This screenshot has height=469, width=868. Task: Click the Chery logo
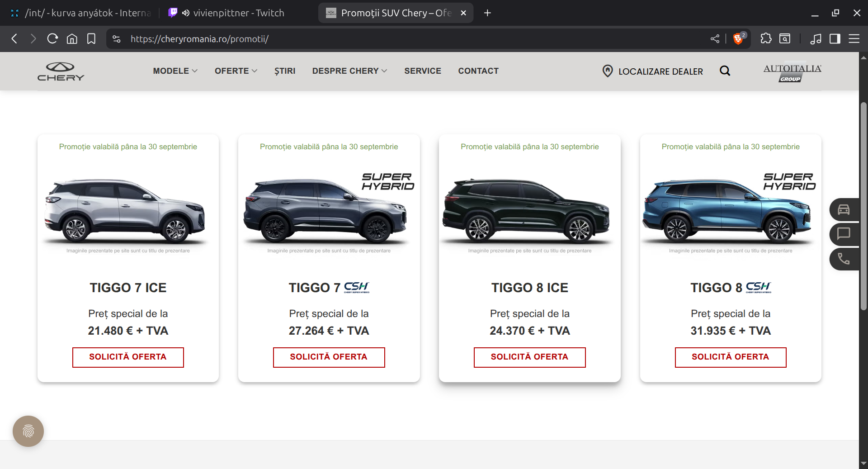pyautogui.click(x=61, y=71)
